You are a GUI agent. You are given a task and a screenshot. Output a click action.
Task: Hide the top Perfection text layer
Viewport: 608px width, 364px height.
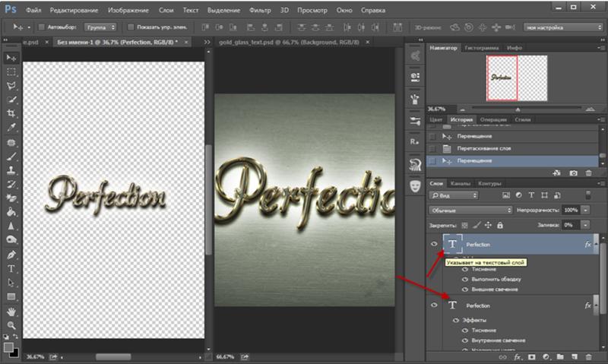tap(434, 245)
